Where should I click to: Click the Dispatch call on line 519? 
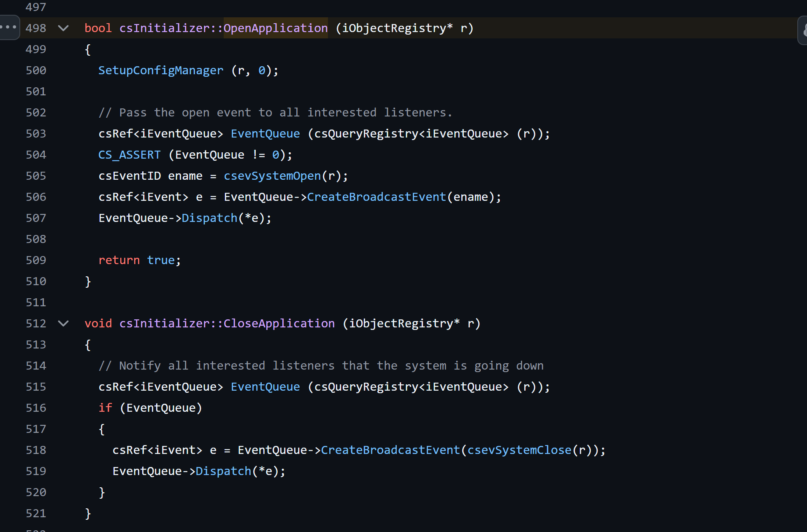(x=223, y=471)
